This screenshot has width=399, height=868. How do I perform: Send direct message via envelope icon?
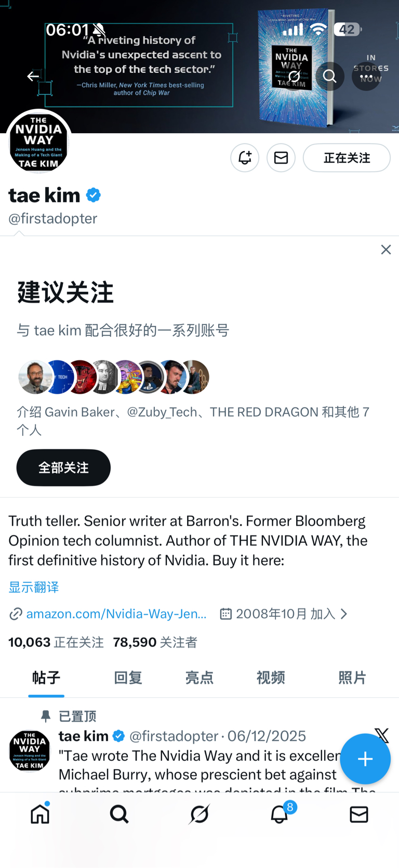click(281, 158)
